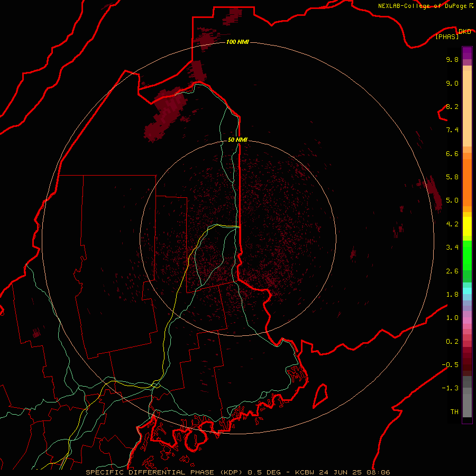476x476 pixels.
Task: Pick the purple top of the color bar
Action: click(467, 53)
